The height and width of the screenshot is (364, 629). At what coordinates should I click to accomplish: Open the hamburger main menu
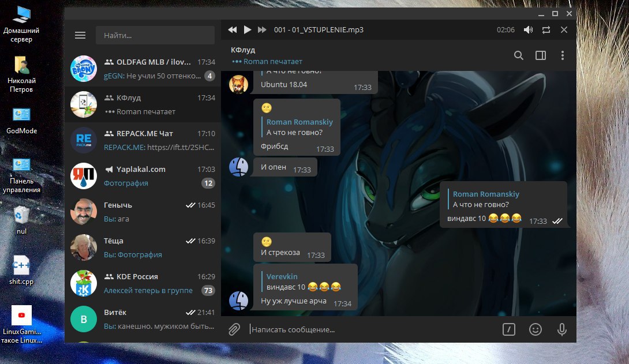point(80,35)
